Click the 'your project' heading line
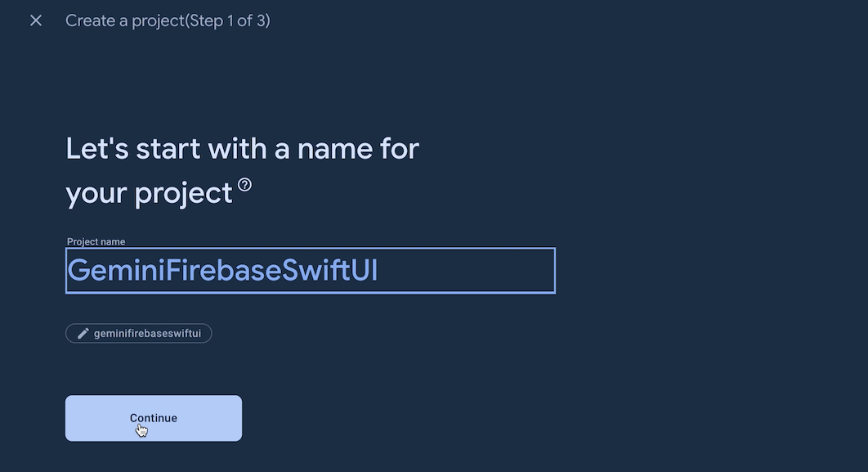The width and height of the screenshot is (868, 472). [x=149, y=193]
